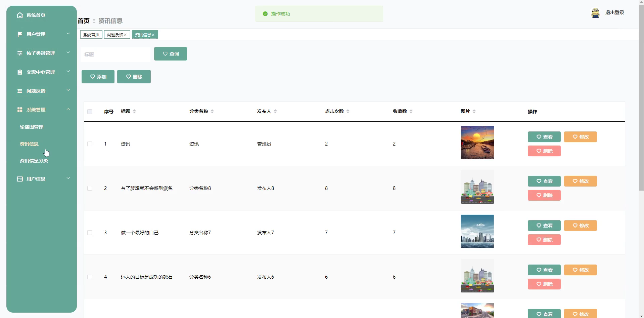Click 查看 for the 做一个最好的自己 row

(x=544, y=226)
